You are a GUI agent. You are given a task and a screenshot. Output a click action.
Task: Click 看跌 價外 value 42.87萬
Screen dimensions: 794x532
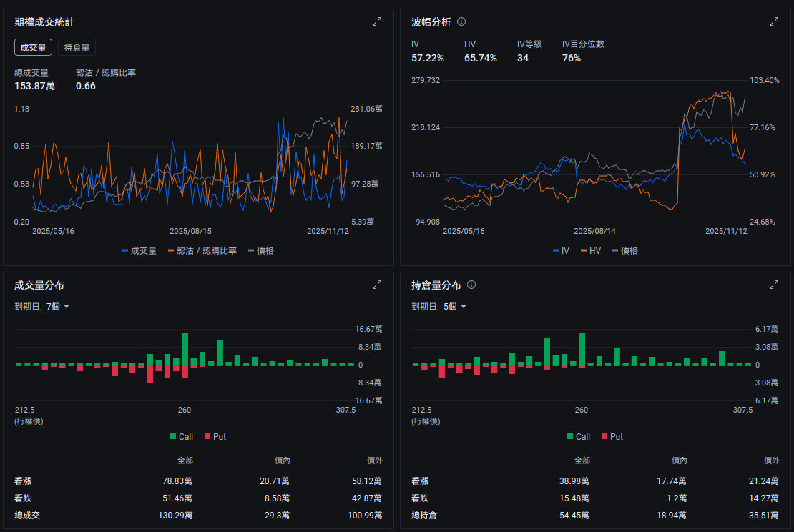(367, 498)
